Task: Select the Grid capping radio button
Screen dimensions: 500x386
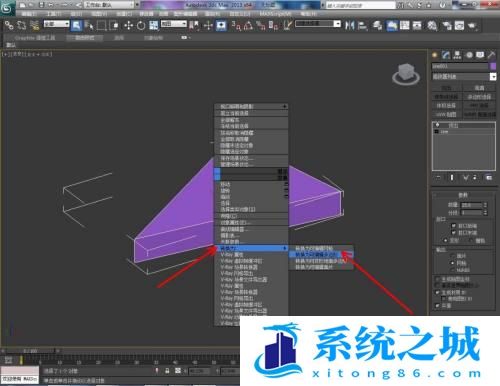Action: [471, 240]
